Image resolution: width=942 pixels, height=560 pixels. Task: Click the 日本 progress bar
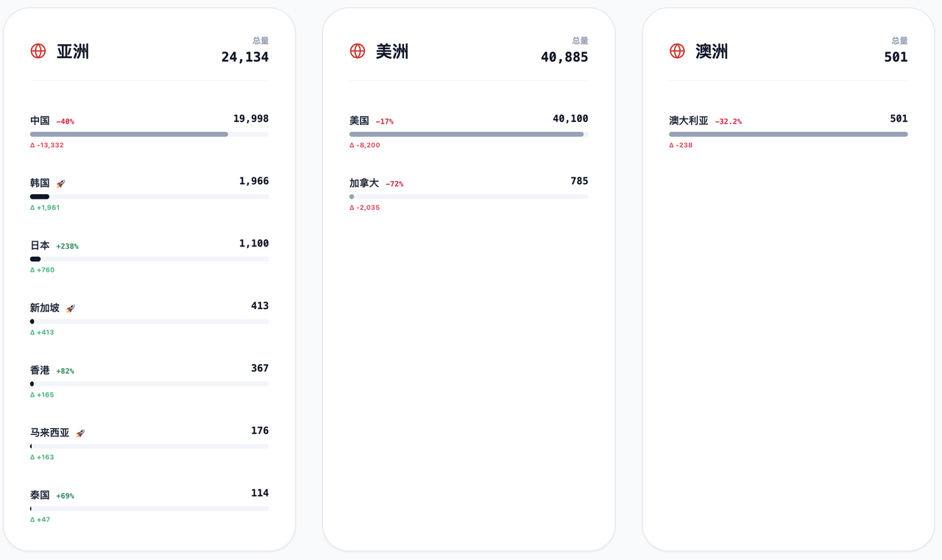pos(149,259)
